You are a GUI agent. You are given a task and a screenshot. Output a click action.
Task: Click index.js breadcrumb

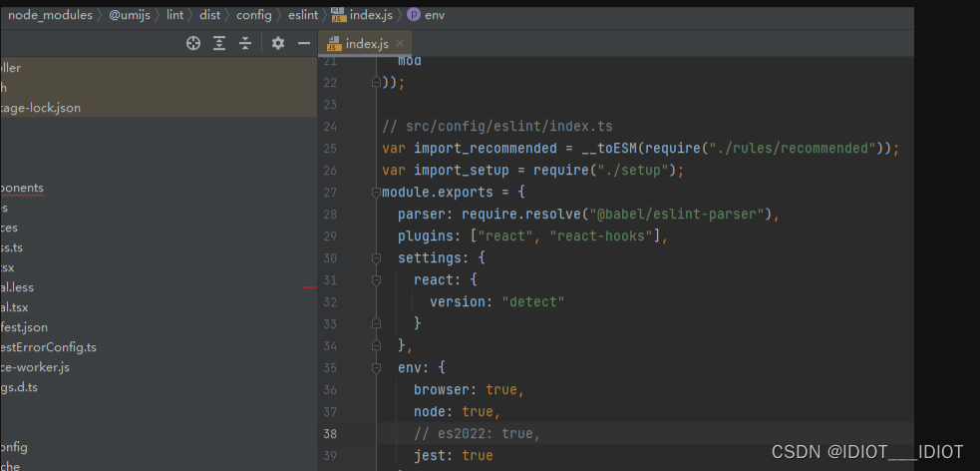pyautogui.click(x=362, y=15)
